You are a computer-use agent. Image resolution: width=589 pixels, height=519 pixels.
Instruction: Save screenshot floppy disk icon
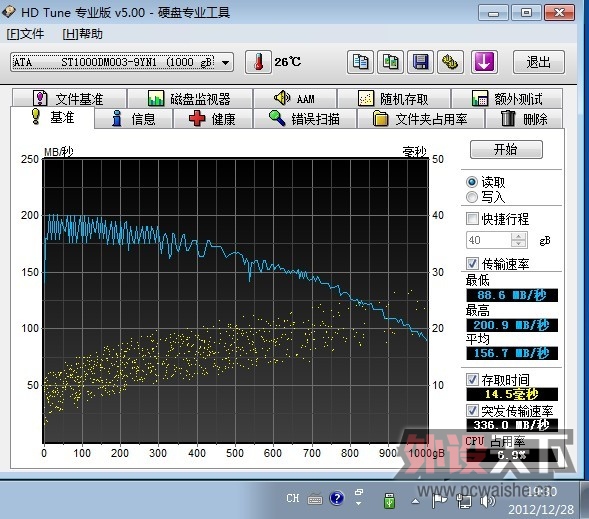[420, 62]
